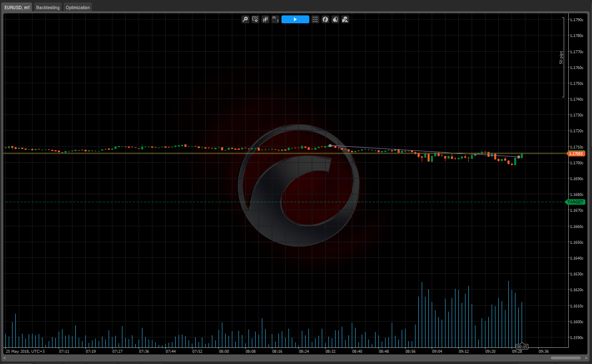Click the TARGET price label
Screen dimensions: 592x364
[575, 202]
